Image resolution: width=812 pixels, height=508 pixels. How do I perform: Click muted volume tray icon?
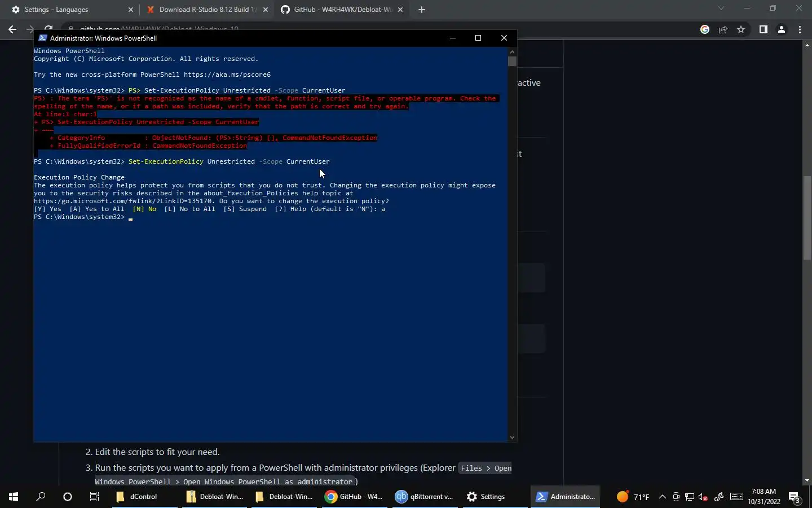point(703,497)
